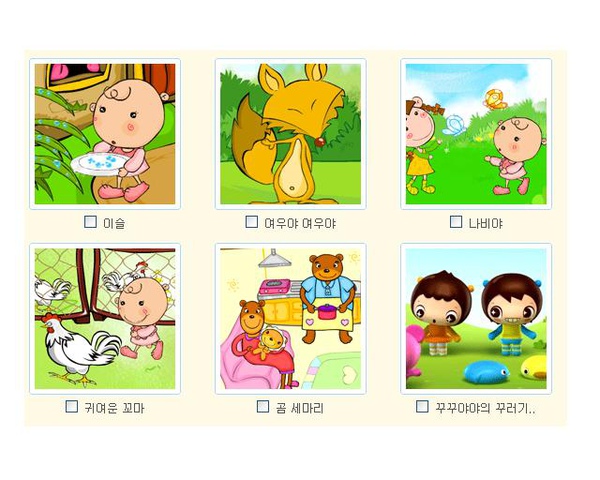
Task: Select the 귀여운 꼬마 checkbox
Action: tap(72, 407)
